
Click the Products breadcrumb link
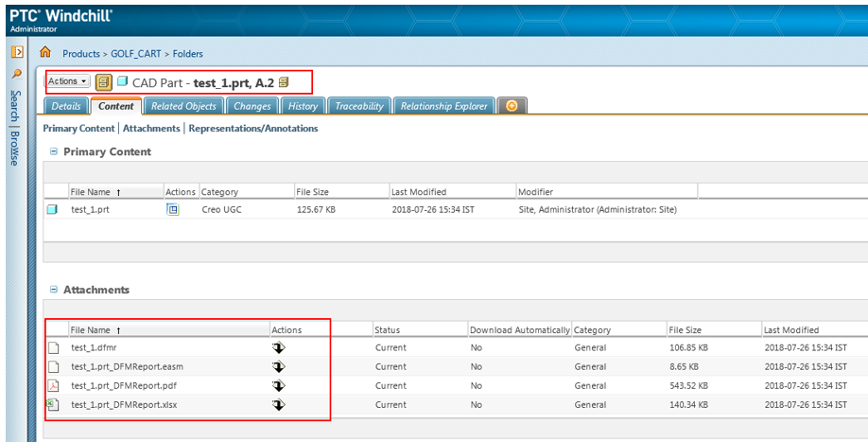81,54
